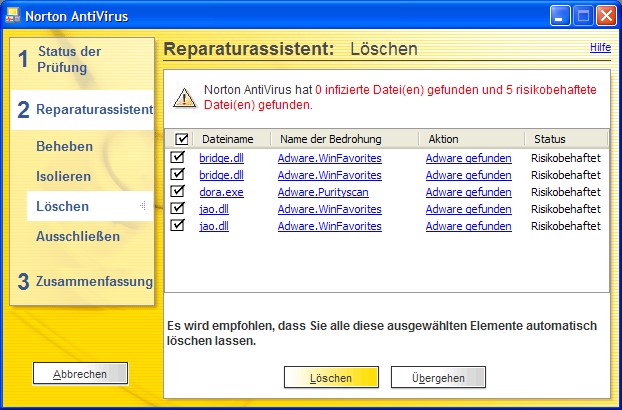Uncheck the first bridge.dll row checkbox
The height and width of the screenshot is (410, 622).
coord(177,157)
